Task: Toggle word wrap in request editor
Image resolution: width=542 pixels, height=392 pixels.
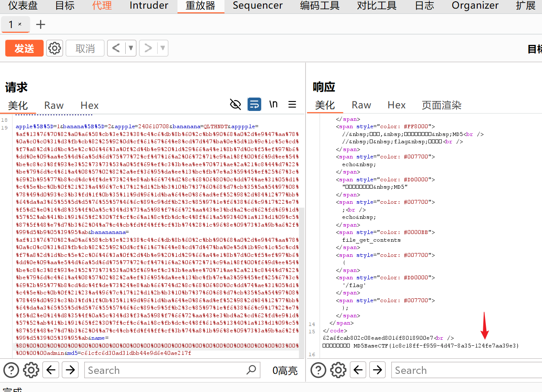Action: (254, 104)
